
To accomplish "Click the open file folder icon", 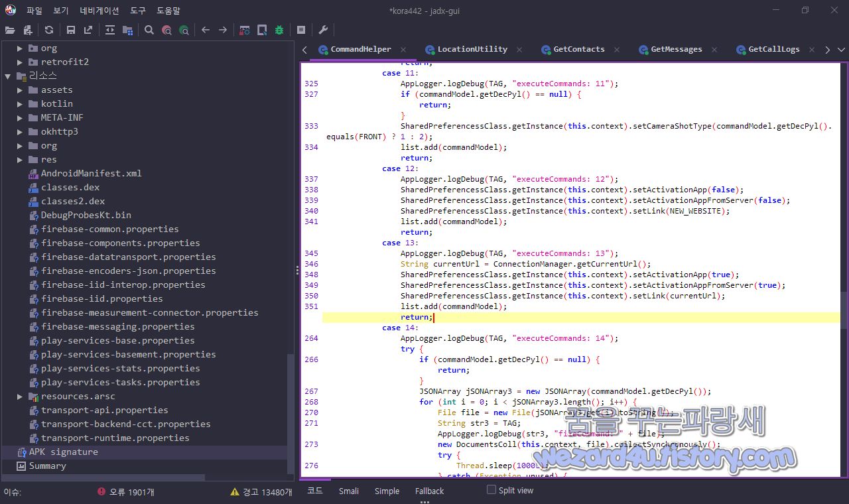I will (x=10, y=30).
